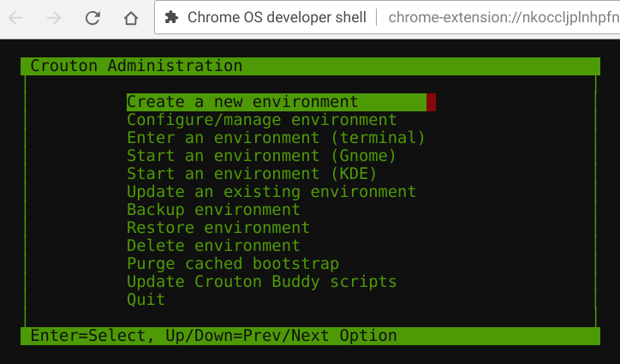
Task: Select 'Create a new environment' option
Action: click(277, 102)
